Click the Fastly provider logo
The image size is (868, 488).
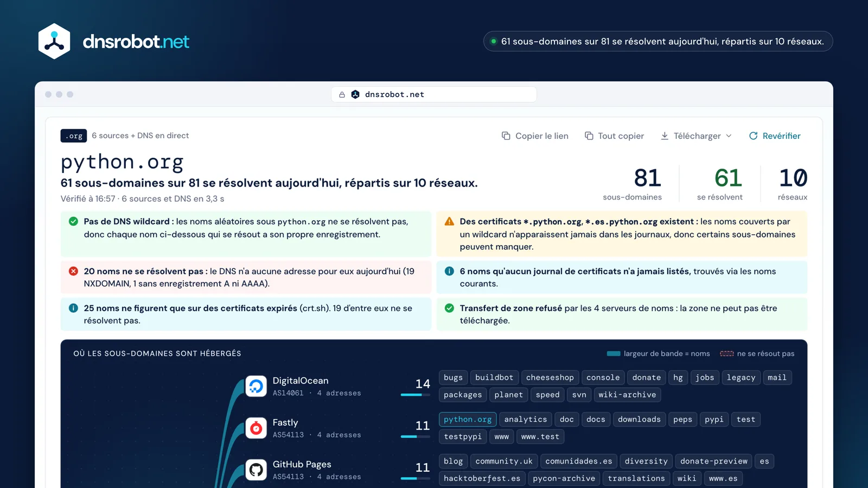(x=256, y=428)
